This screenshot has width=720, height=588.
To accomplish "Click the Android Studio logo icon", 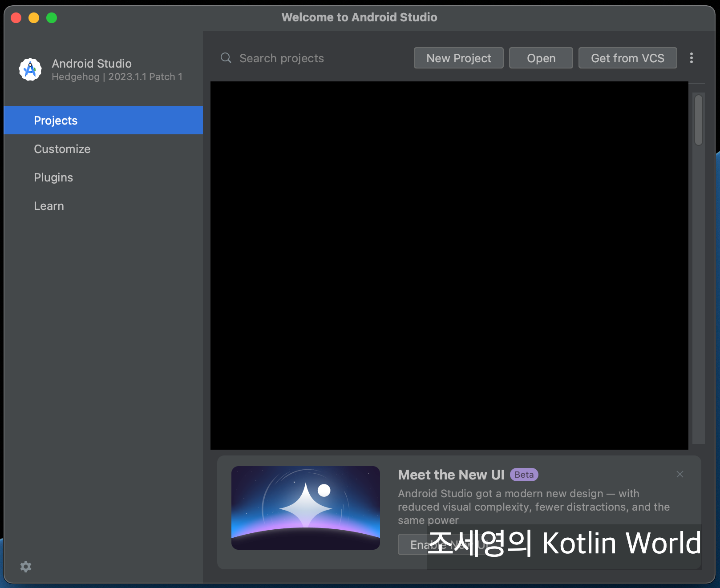I will point(30,69).
